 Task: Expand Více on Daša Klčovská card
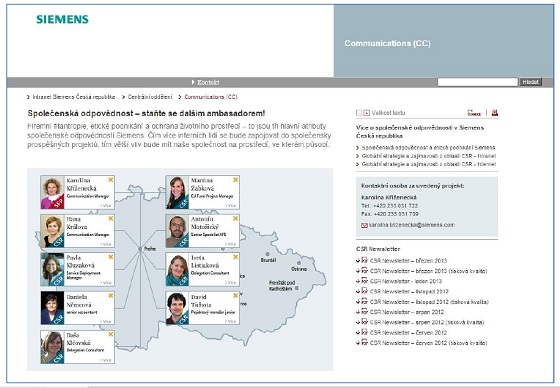pyautogui.click(x=106, y=360)
